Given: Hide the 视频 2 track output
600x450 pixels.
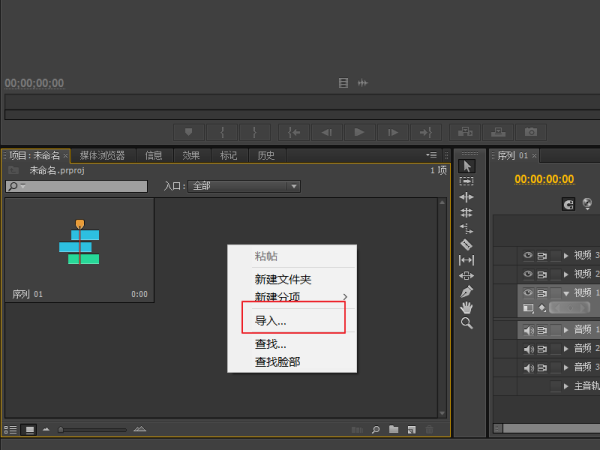Looking at the screenshot, I should click(x=528, y=274).
